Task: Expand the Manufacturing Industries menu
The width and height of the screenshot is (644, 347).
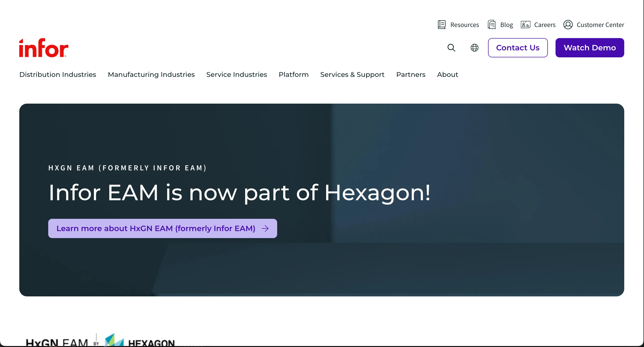Action: coord(151,74)
